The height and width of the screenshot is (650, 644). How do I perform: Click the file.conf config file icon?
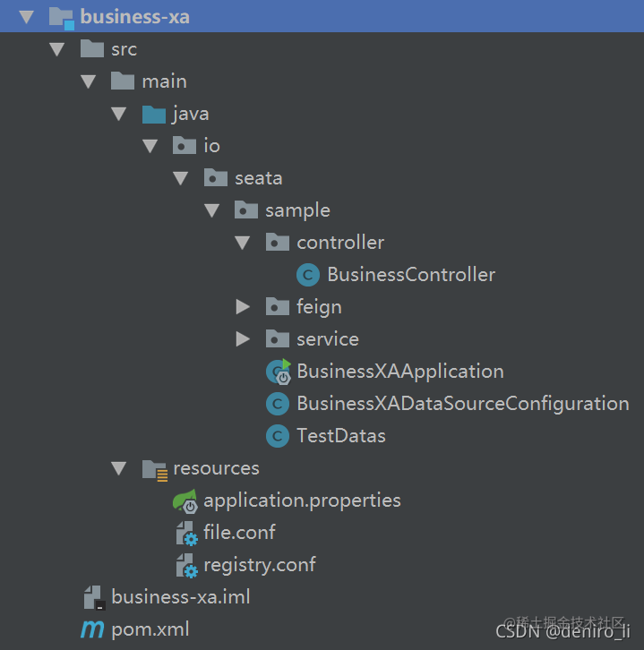[x=186, y=533]
